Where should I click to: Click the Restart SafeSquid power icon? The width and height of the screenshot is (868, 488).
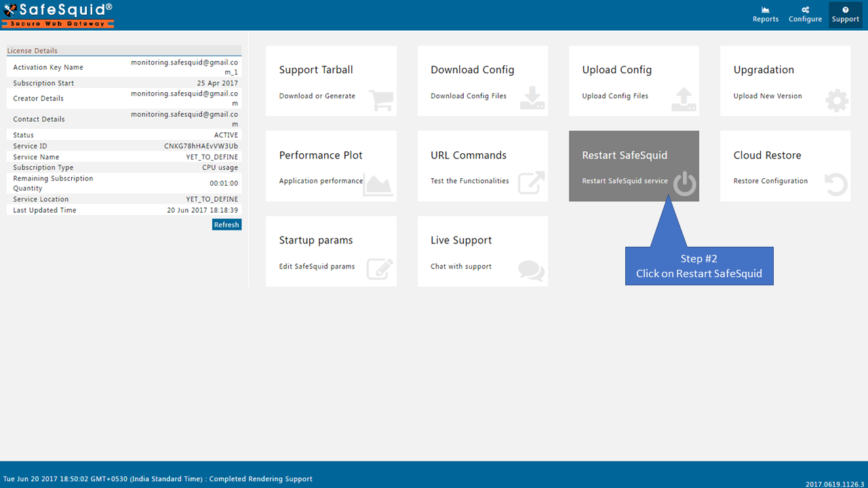(685, 184)
